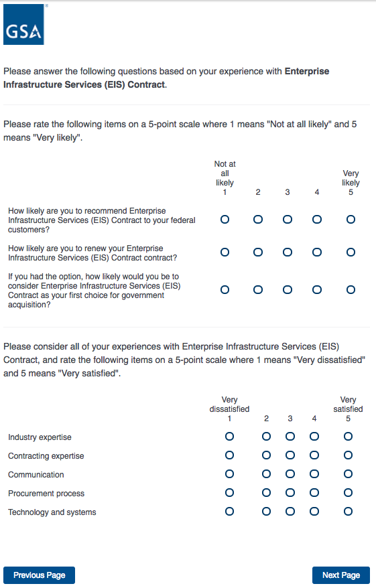This screenshot has height=588, width=376.
Task: Mark first choice for government acquisition as 5
Action: pyautogui.click(x=351, y=290)
